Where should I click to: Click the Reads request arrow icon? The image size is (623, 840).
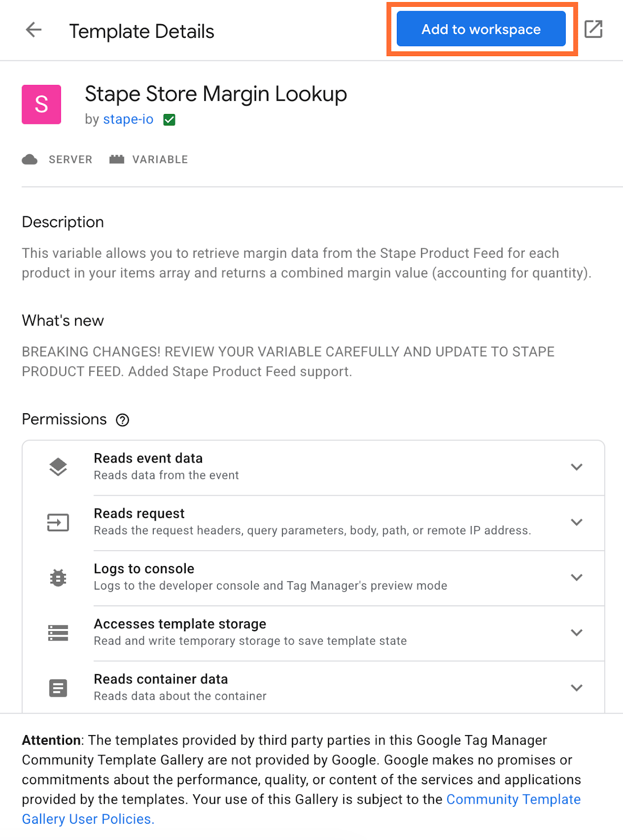(x=58, y=522)
